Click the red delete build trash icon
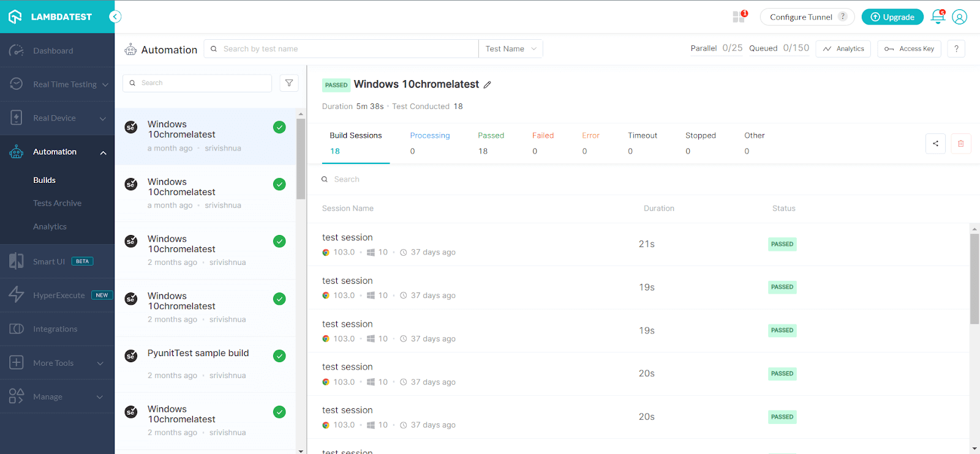The image size is (980, 454). pos(960,144)
